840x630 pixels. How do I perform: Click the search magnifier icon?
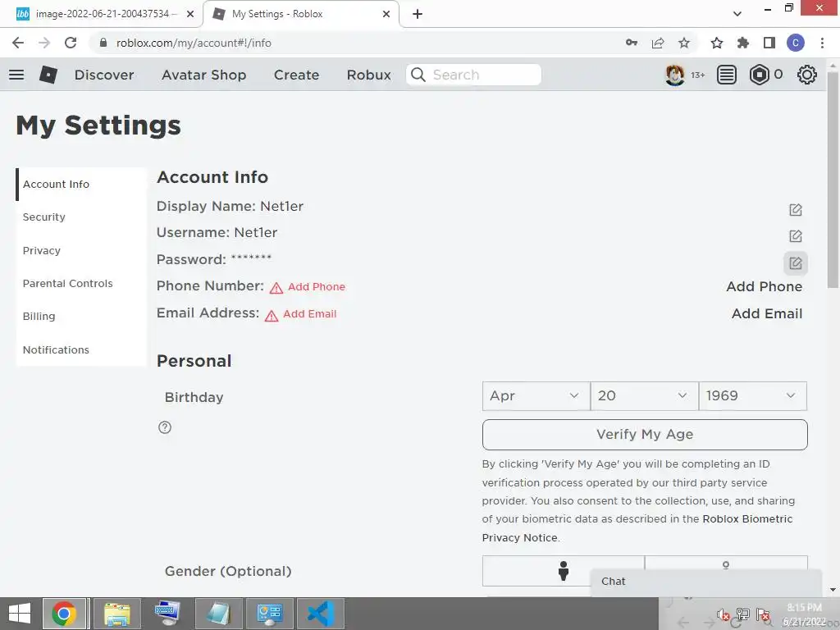418,75
